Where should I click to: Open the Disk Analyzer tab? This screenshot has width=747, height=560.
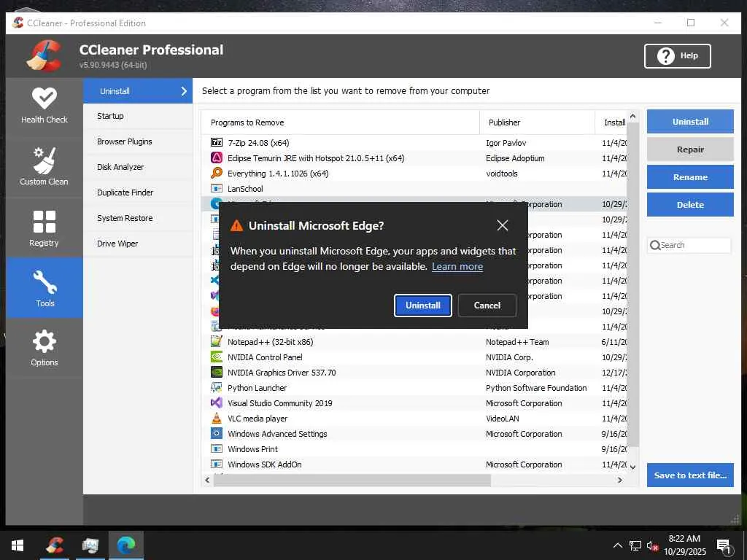(x=138, y=167)
